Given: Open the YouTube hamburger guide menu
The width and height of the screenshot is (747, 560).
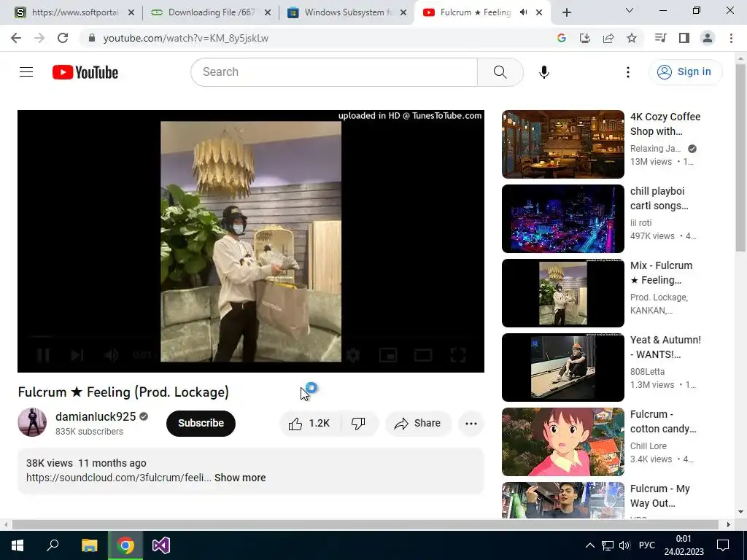Looking at the screenshot, I should (26, 72).
